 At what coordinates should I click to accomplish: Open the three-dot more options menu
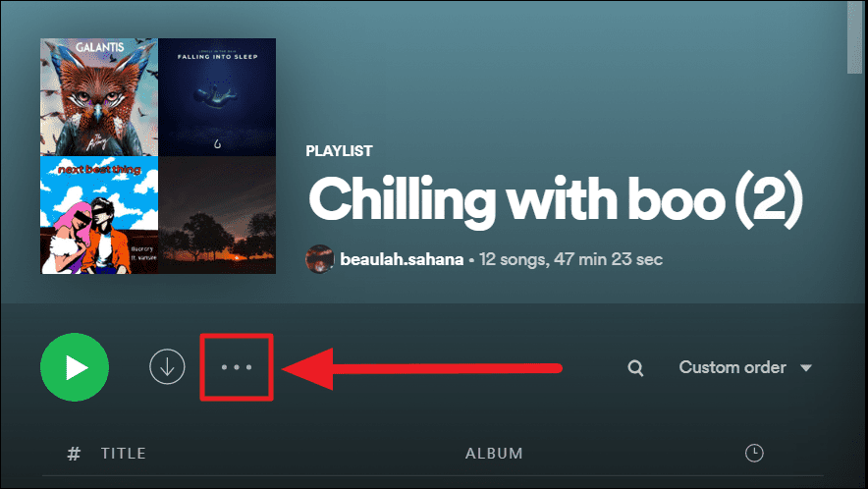pos(237,367)
